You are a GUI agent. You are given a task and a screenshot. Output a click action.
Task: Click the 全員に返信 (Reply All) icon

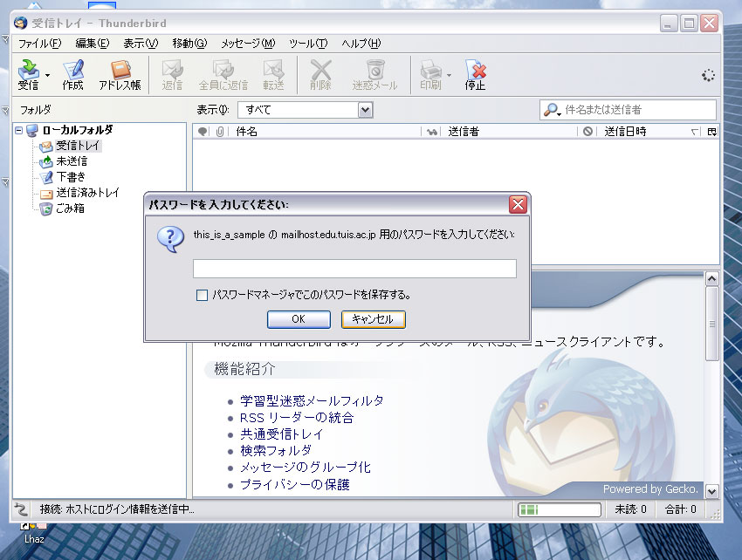[x=223, y=74]
